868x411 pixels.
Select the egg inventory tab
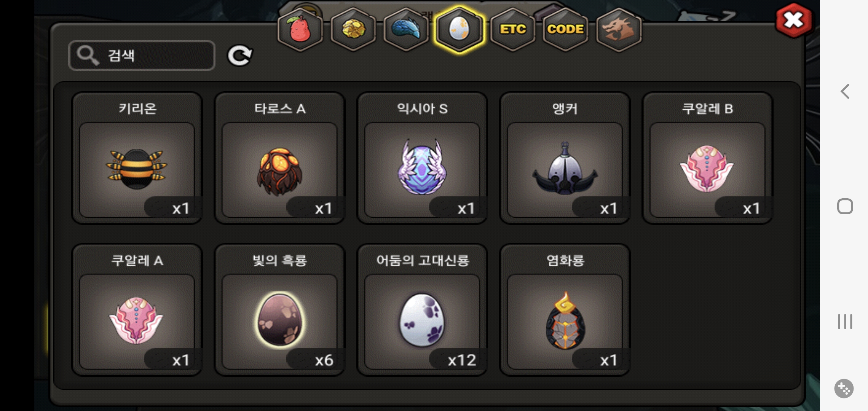[460, 30]
